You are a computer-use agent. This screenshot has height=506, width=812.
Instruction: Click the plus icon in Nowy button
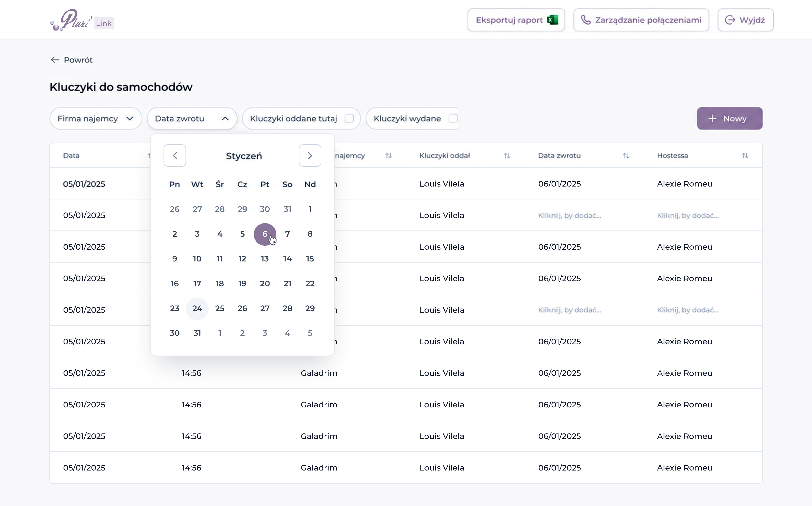(x=713, y=119)
